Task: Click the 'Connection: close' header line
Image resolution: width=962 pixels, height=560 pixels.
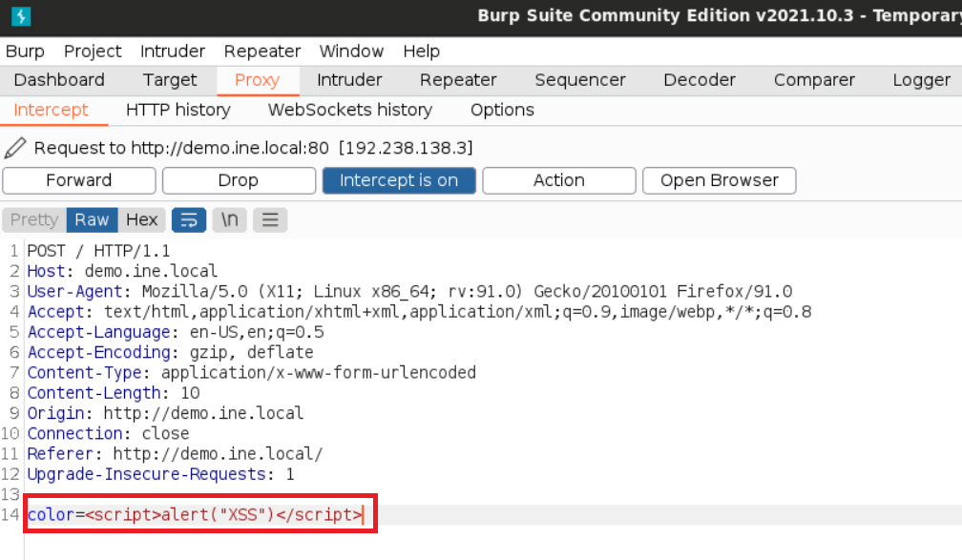Action: pos(108,433)
